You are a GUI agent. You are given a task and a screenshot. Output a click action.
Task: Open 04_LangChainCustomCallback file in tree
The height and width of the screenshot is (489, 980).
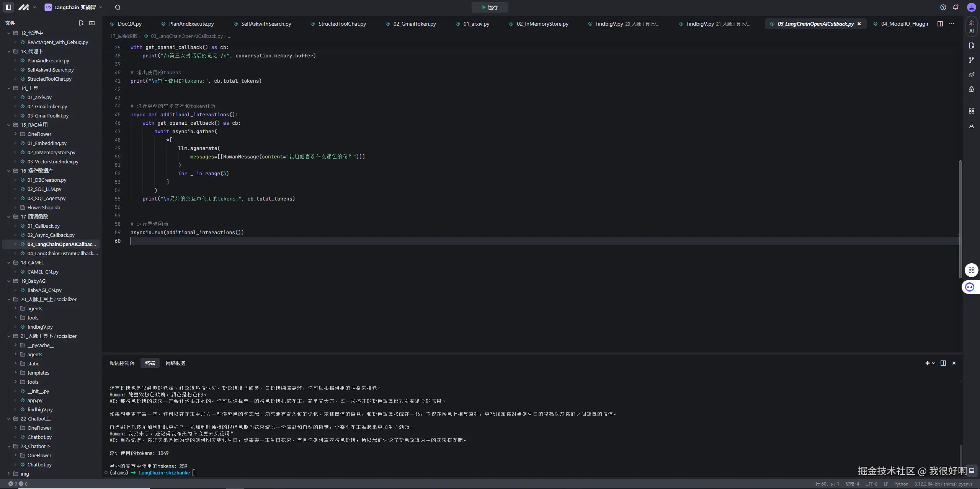tap(62, 253)
